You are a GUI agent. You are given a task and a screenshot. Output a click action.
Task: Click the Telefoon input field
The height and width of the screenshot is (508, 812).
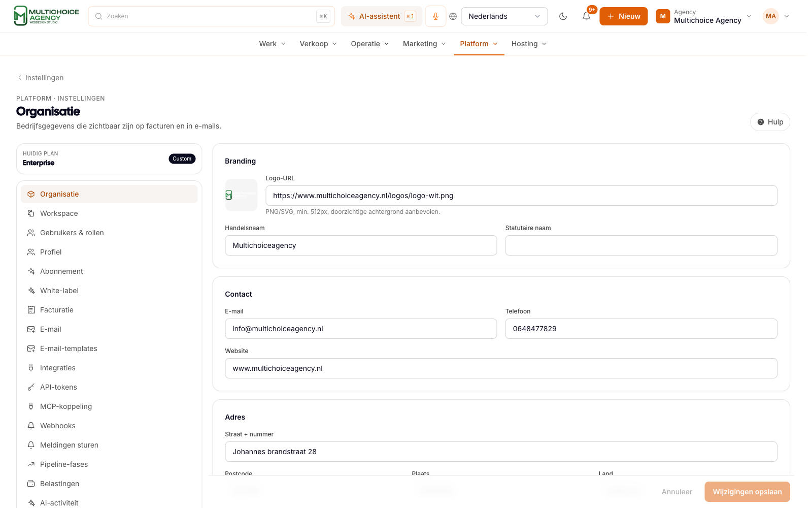coord(641,329)
